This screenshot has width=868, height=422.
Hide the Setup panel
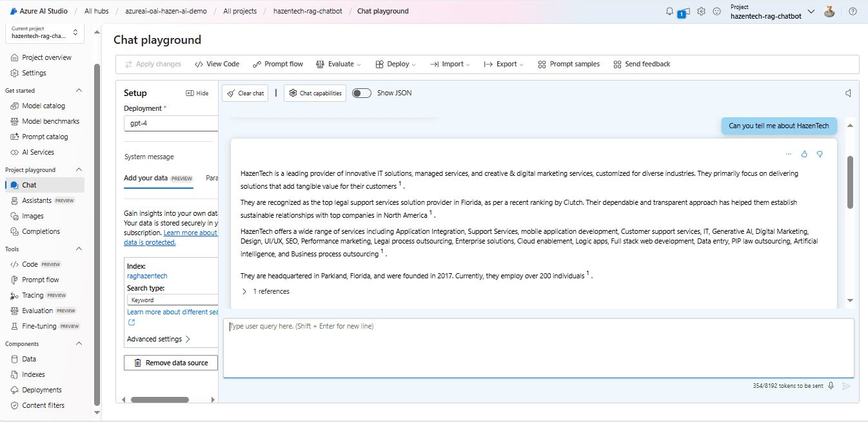tap(197, 93)
